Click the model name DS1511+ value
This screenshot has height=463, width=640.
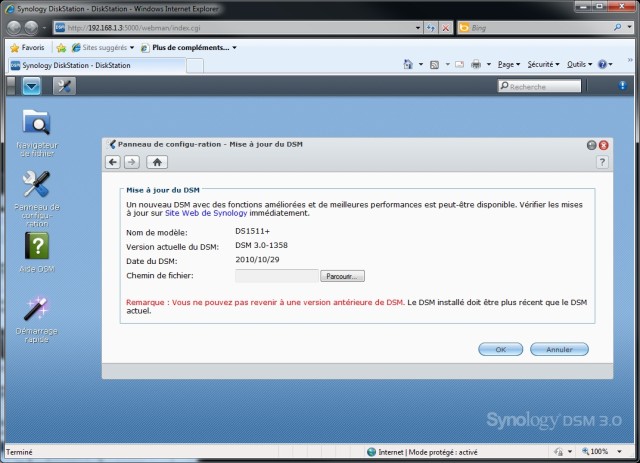coord(252,232)
